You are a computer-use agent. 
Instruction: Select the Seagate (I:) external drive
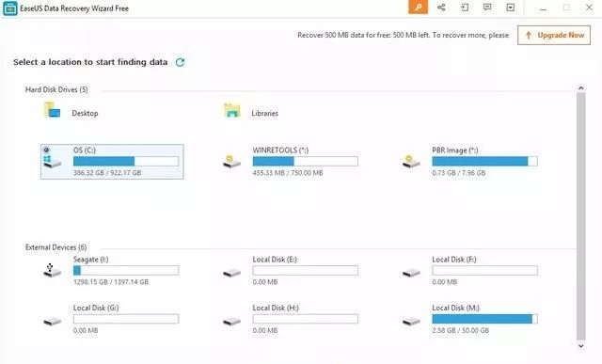pos(111,271)
